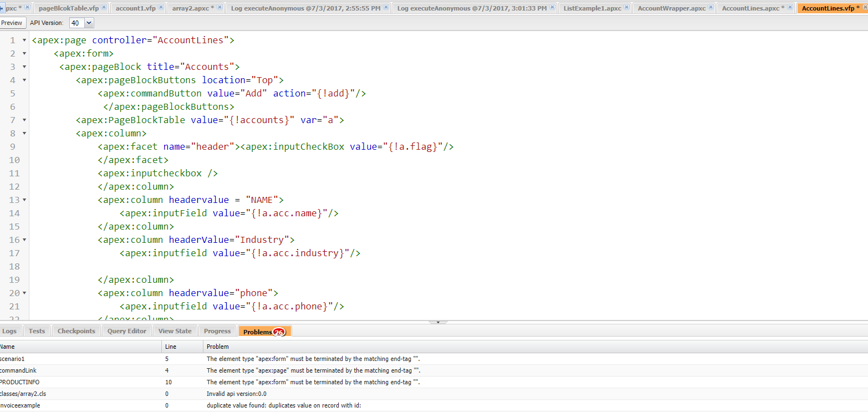
Task: Fold the apex:page block at line 1
Action: pyautogui.click(x=24, y=40)
